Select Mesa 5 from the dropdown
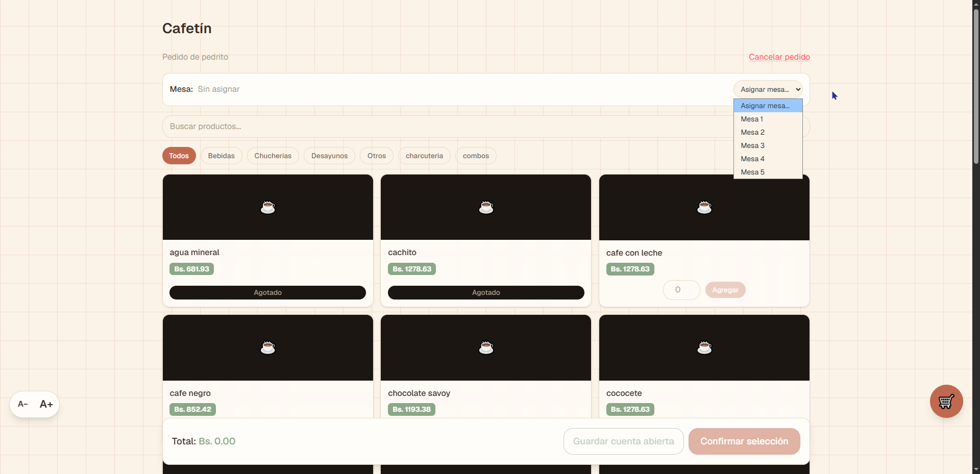The width and height of the screenshot is (980, 474). (x=768, y=172)
